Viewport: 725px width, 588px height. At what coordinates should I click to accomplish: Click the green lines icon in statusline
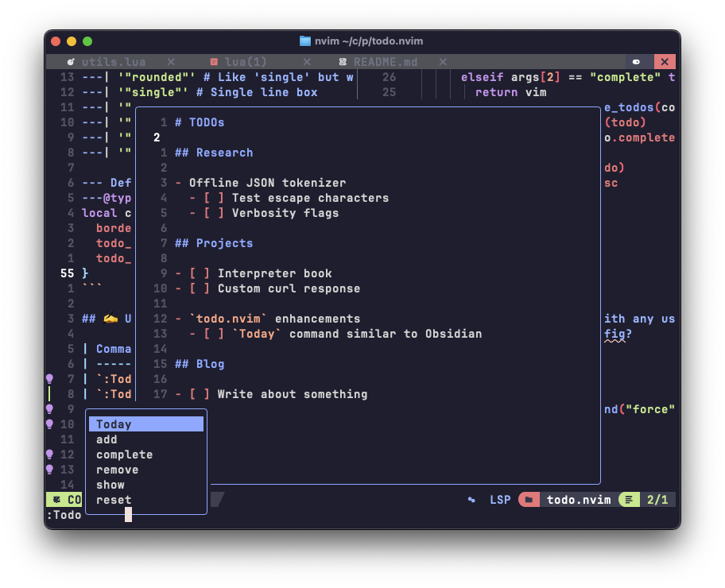click(x=629, y=500)
